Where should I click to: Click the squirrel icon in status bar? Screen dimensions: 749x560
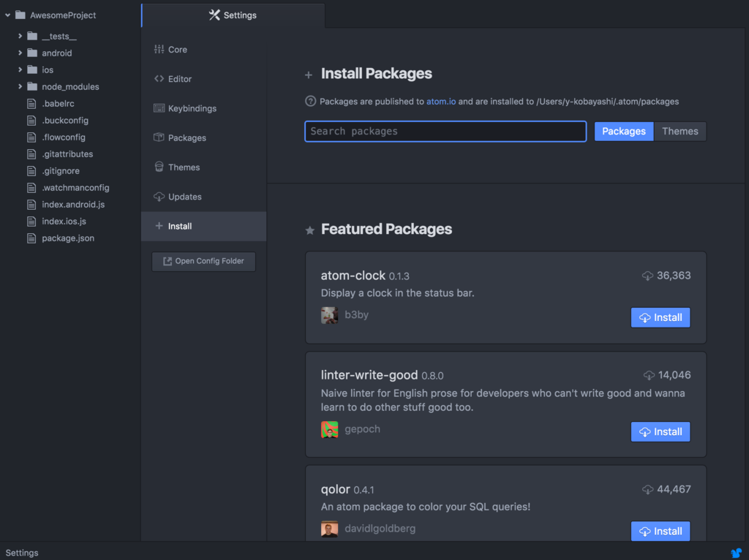pos(737,553)
